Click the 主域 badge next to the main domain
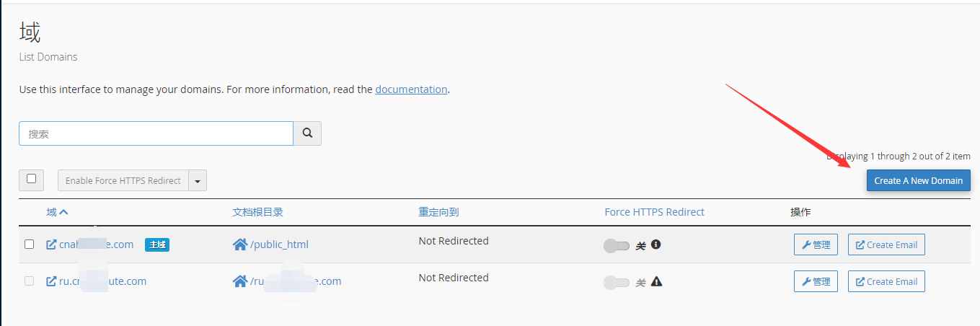The width and height of the screenshot is (980, 326). pyautogui.click(x=157, y=244)
